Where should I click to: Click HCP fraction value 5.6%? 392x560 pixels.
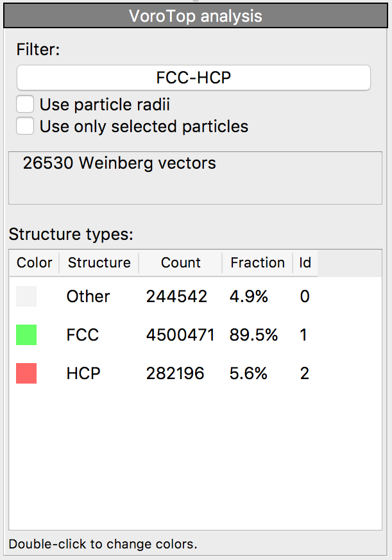(248, 373)
